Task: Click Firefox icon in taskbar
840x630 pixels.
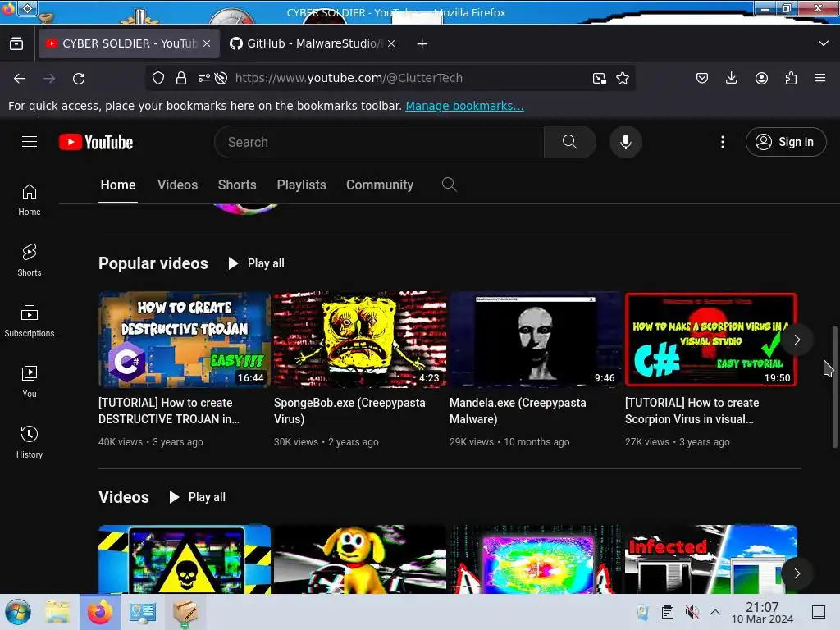Action: 99,612
